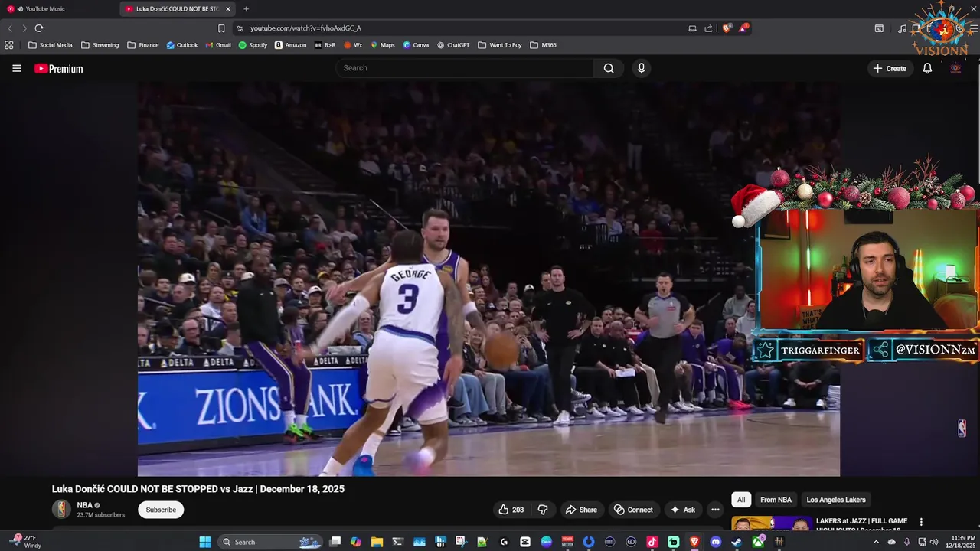
Task: Expand the Want To Buy bookmarks folder
Action: click(x=499, y=45)
